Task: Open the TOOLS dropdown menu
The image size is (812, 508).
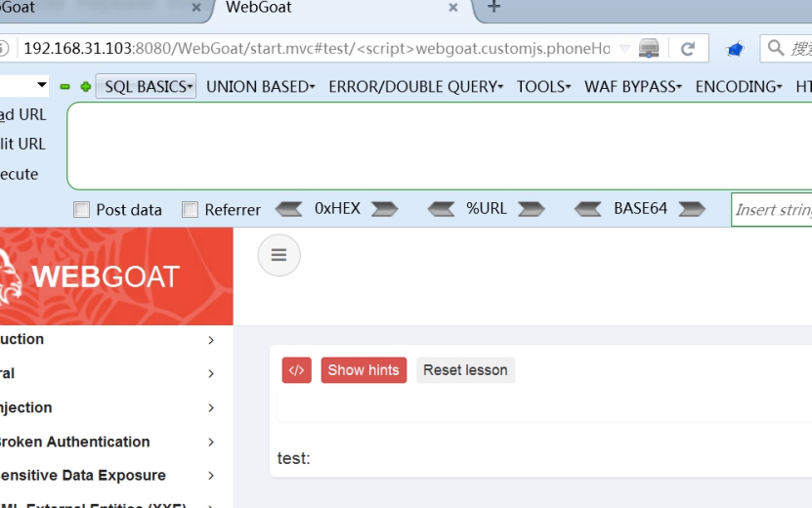Action: click(543, 87)
